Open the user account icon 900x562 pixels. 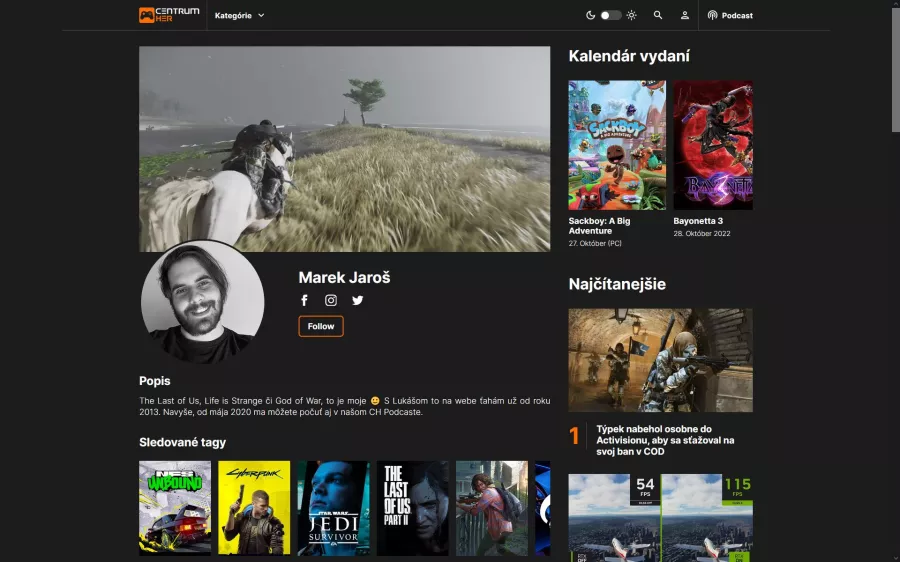[x=685, y=15]
